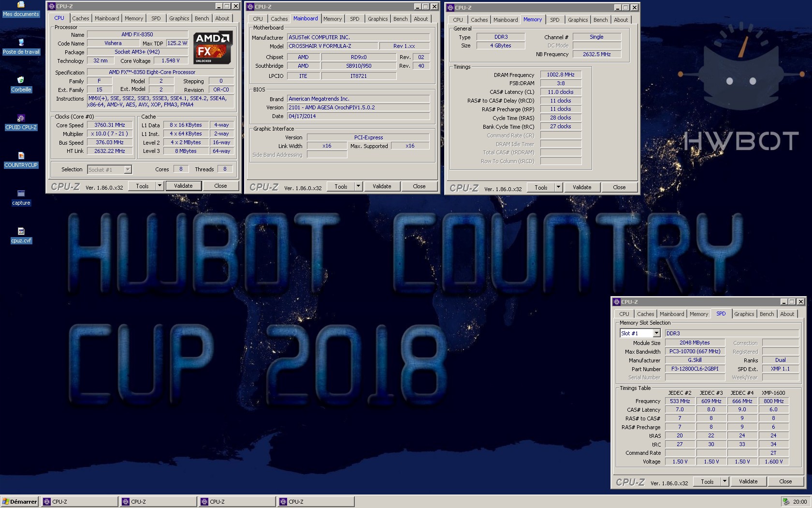812x508 pixels.
Task: Select the capture desktop icon
Action: point(21,198)
